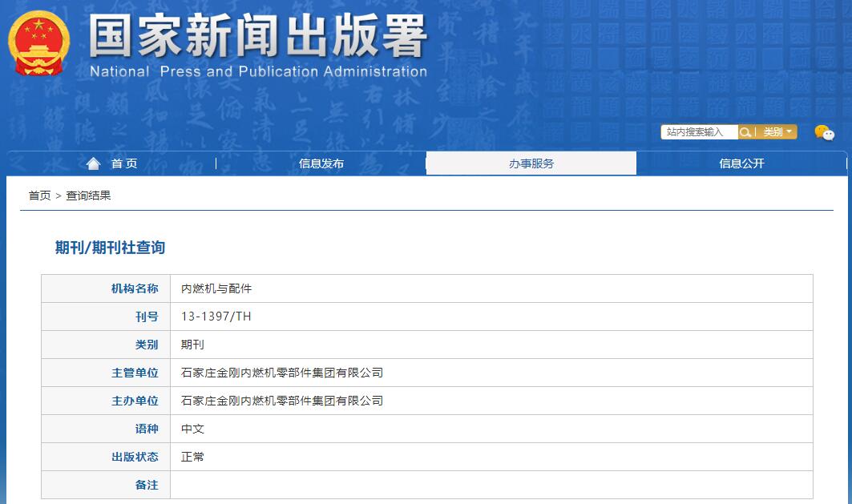Image resolution: width=852 pixels, height=504 pixels.
Task: Click the 查询结果 breadcrumb text
Action: pyautogui.click(x=88, y=196)
